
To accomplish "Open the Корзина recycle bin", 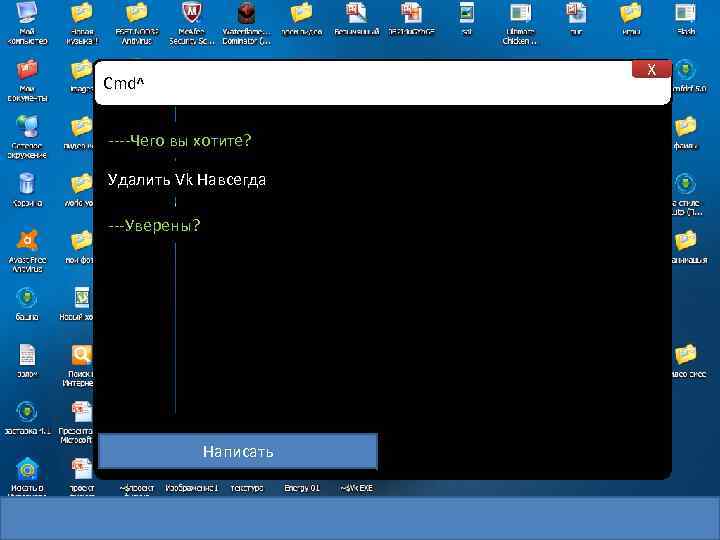I will coord(27,190).
